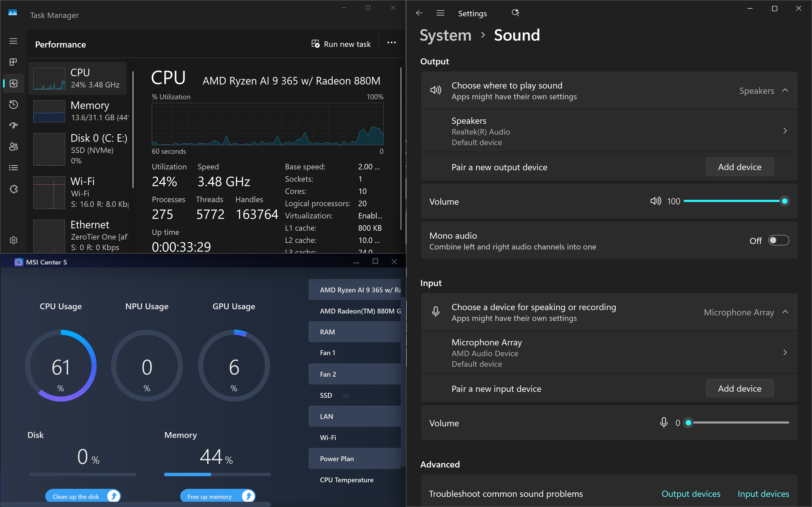Open App history icon in Task Manager
Image resolution: width=812 pixels, height=507 pixels.
point(13,104)
